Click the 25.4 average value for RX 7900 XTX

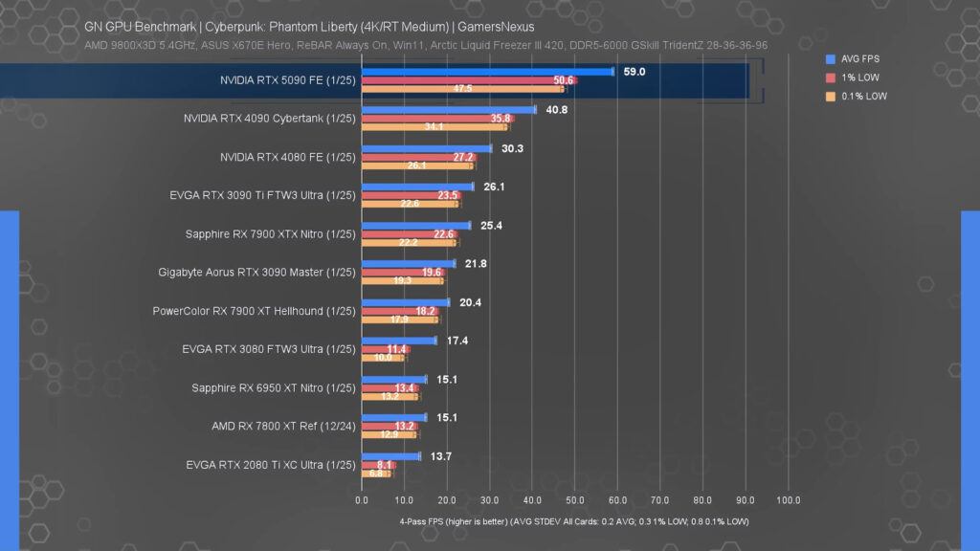point(491,226)
